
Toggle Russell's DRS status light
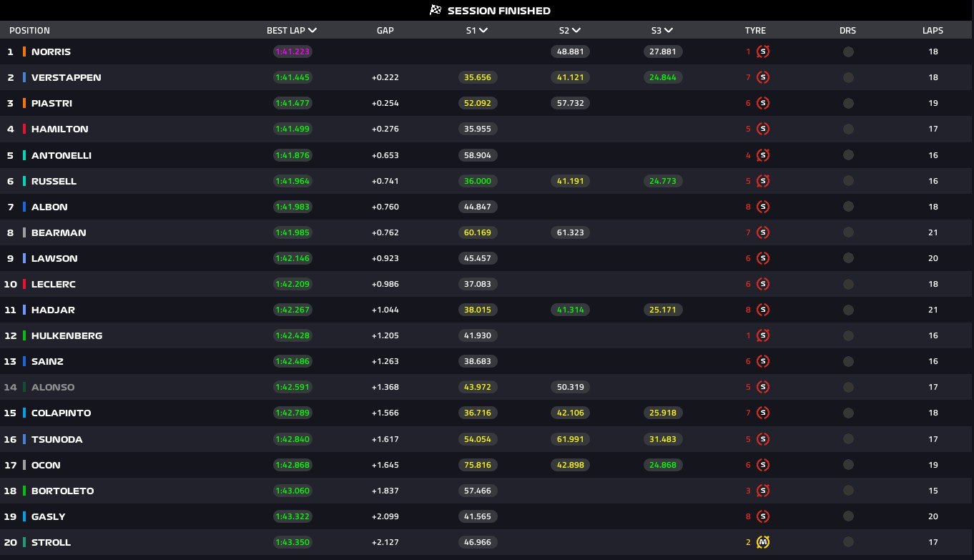[x=847, y=181]
